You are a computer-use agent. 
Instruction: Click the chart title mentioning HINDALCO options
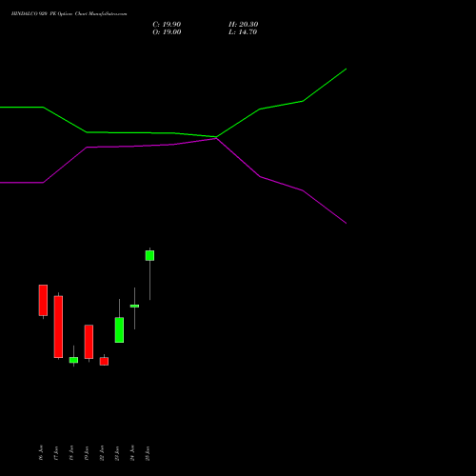69,14
